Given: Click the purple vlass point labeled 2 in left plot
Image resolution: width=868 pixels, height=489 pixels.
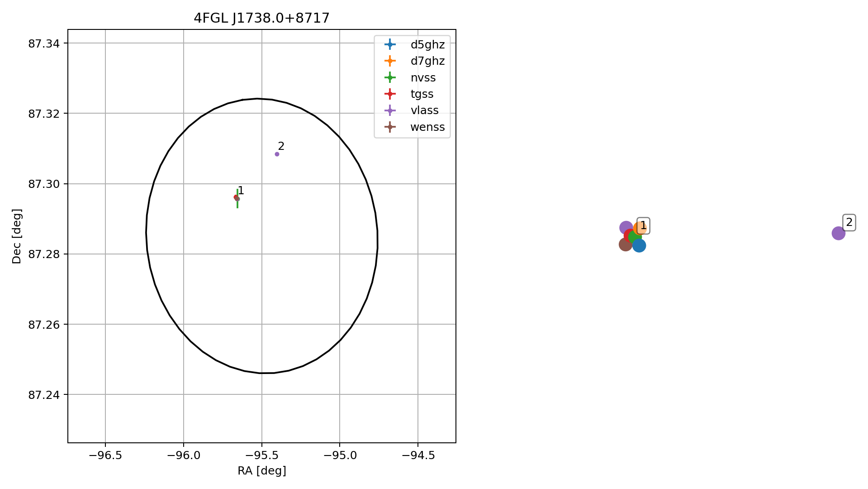Looking at the screenshot, I should coord(277,154).
